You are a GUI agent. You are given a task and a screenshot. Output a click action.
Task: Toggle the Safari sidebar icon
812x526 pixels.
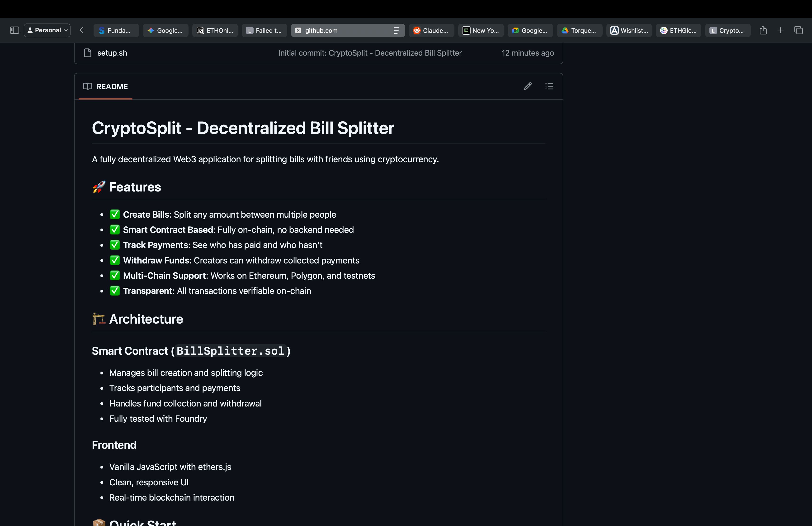coord(14,30)
